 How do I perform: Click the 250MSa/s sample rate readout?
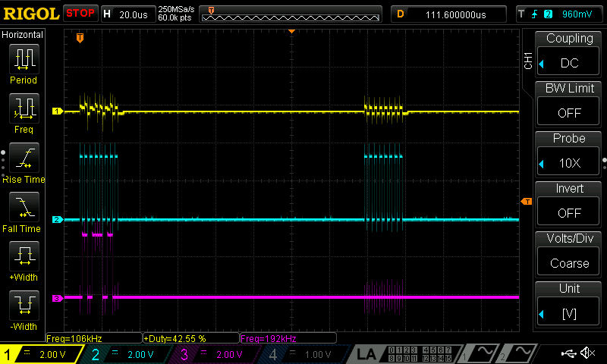click(x=176, y=9)
